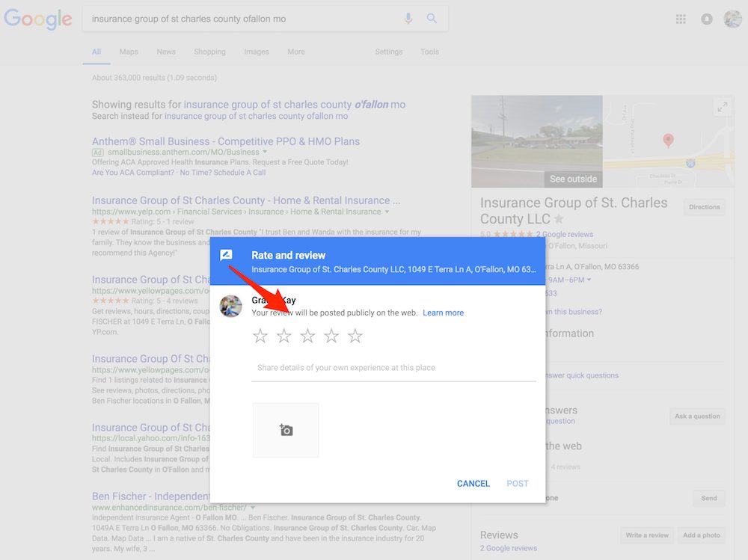Click the Send to phone button
The height and width of the screenshot is (560, 748).
coord(709,498)
